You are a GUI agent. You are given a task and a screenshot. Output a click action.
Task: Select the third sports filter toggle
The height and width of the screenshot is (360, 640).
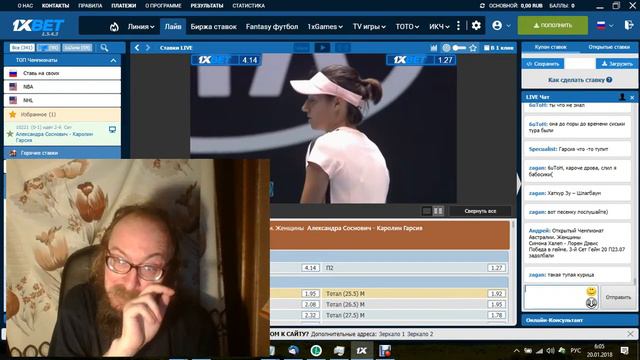(77, 48)
